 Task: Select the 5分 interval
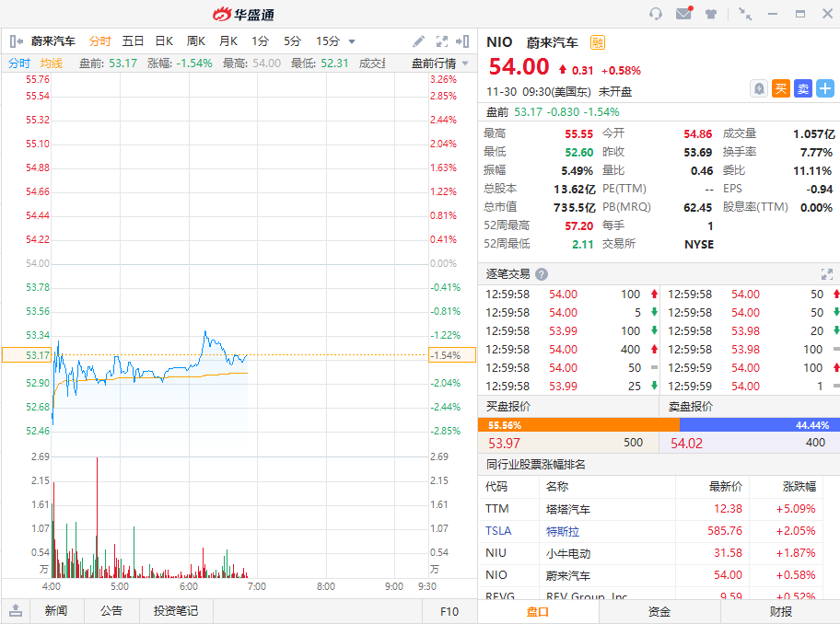coord(293,41)
